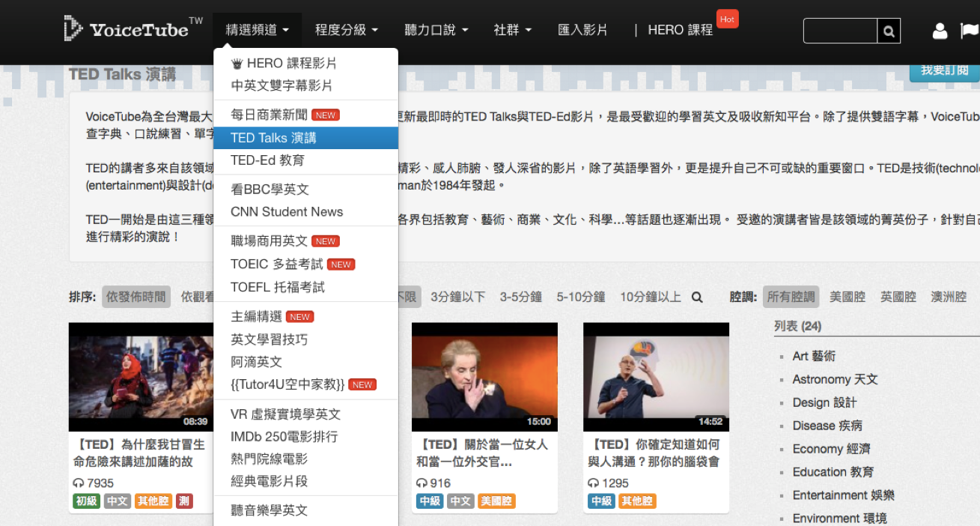
Task: Click the Hot badge on HERO 課程
Action: [727, 19]
